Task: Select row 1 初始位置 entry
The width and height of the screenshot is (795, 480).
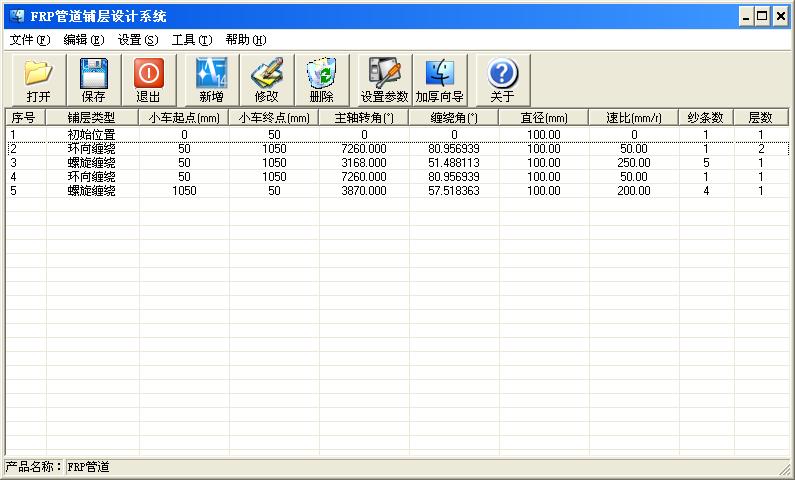Action: (x=91, y=134)
